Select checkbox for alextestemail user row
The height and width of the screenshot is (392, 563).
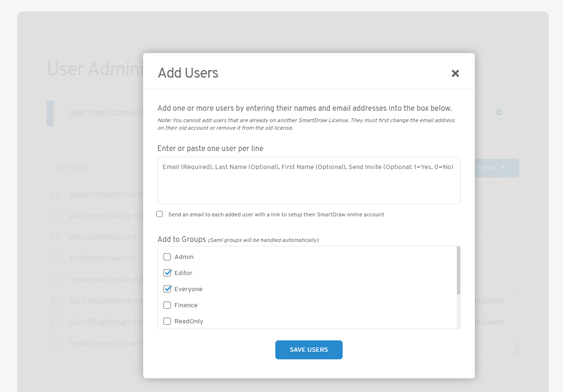click(x=56, y=194)
